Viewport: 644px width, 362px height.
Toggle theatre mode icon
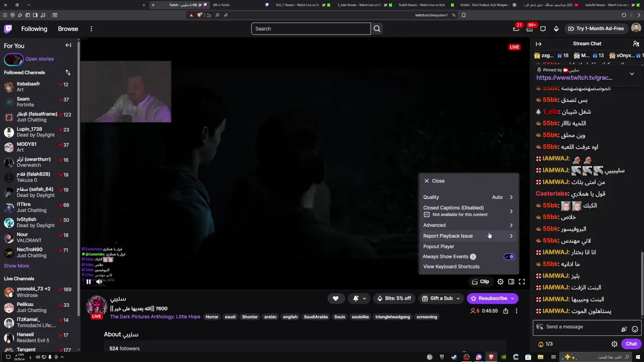[x=511, y=282]
